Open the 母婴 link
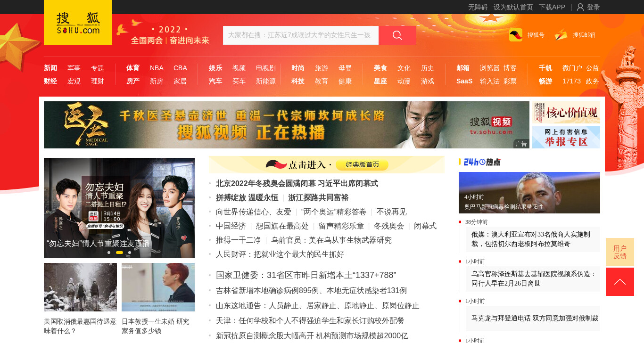 [345, 68]
